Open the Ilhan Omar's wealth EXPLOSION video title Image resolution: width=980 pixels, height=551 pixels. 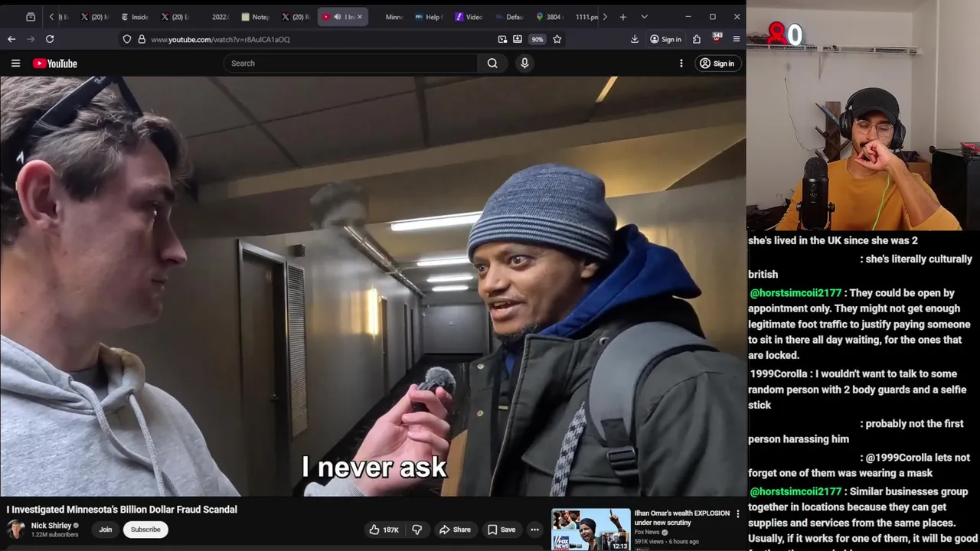pos(681,518)
